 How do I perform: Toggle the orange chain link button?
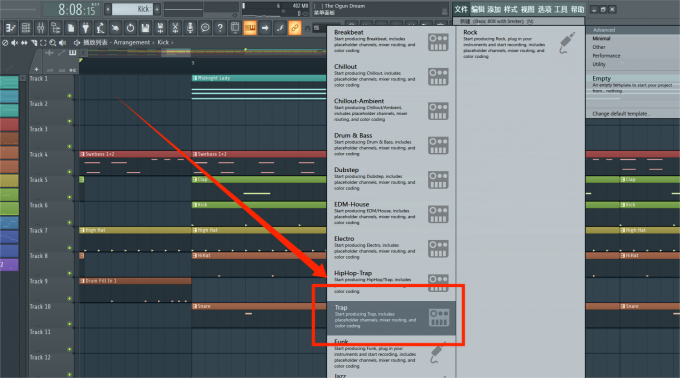pyautogui.click(x=294, y=28)
